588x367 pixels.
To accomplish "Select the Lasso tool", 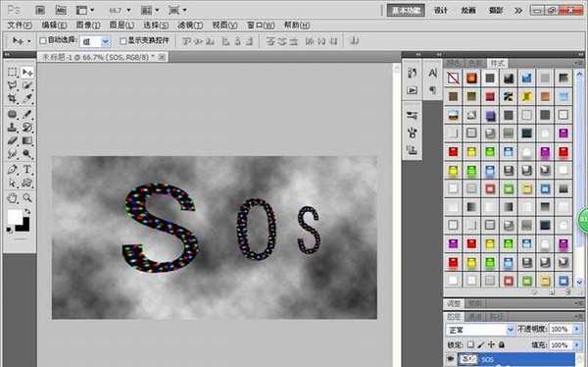I will click(x=13, y=85).
